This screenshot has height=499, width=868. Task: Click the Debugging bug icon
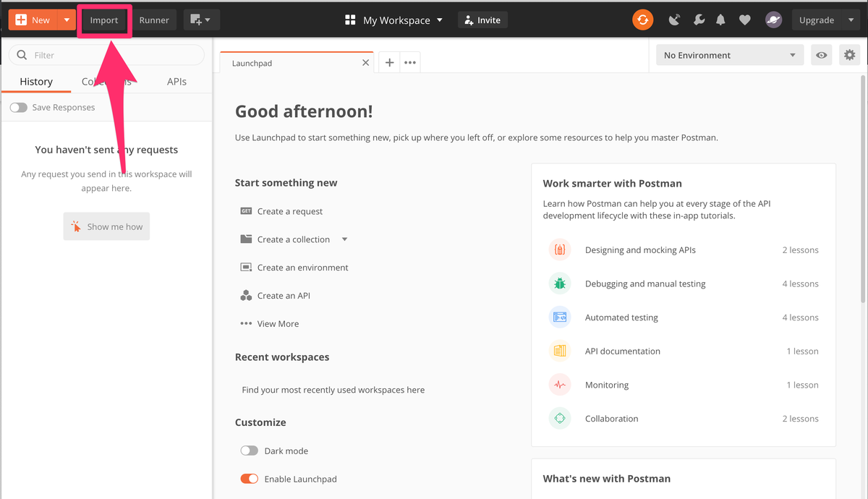coord(560,283)
